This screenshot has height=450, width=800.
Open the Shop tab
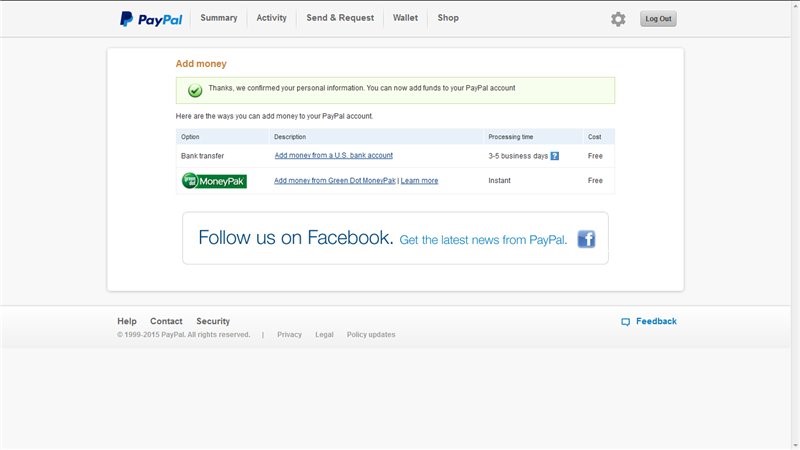448,18
